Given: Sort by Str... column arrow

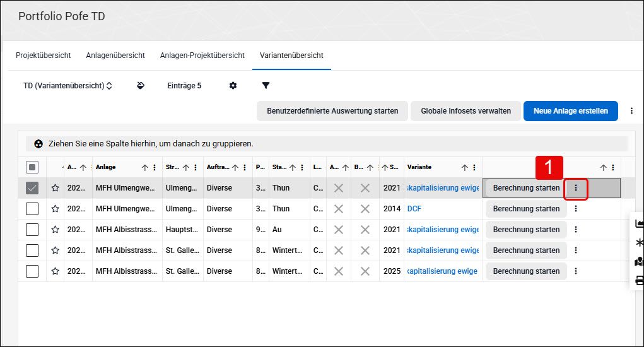Looking at the screenshot, I should (186, 168).
